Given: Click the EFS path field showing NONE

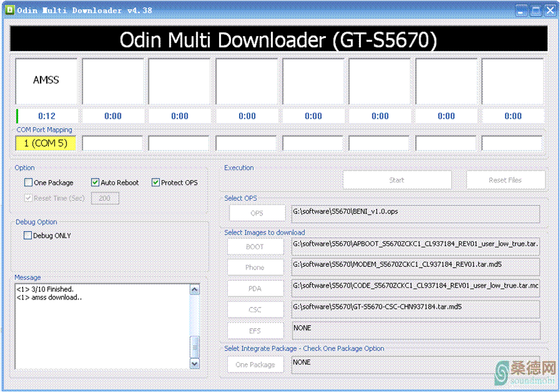Looking at the screenshot, I should coord(415,331).
